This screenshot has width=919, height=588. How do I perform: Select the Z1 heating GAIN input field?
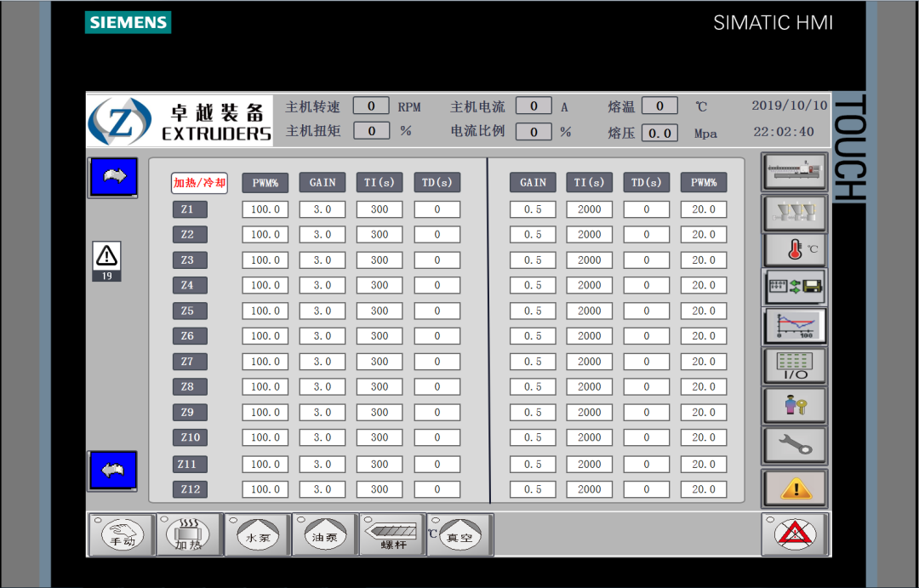point(323,209)
